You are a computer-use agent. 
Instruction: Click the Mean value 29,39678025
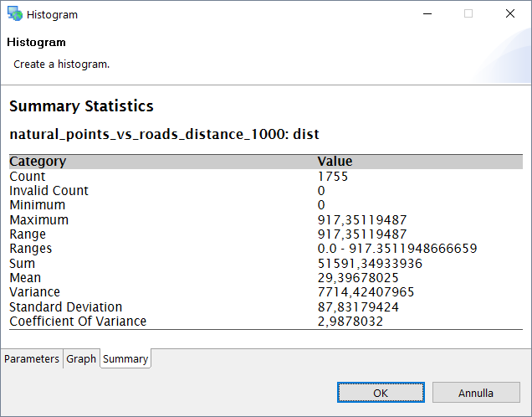click(358, 278)
